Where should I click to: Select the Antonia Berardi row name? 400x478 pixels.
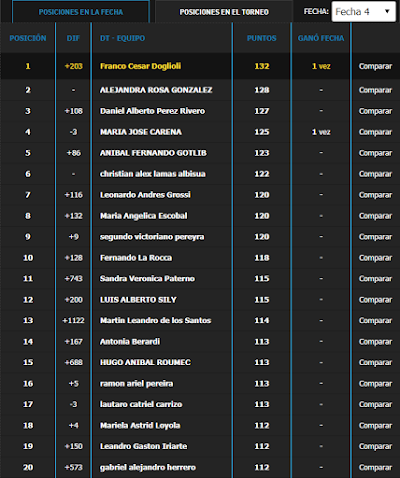coord(130,342)
